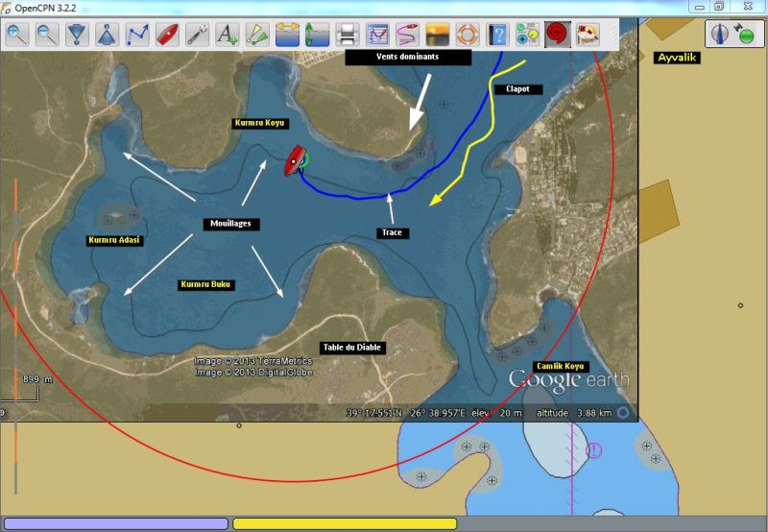Click the compass icon at top right
768x532 pixels.
pos(722,35)
